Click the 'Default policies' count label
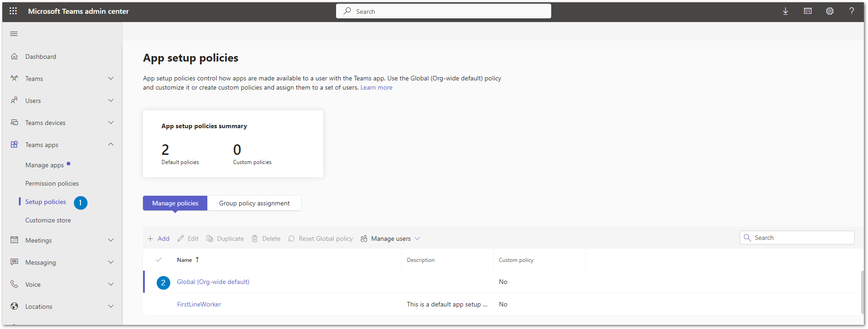The height and width of the screenshot is (329, 868). click(180, 162)
